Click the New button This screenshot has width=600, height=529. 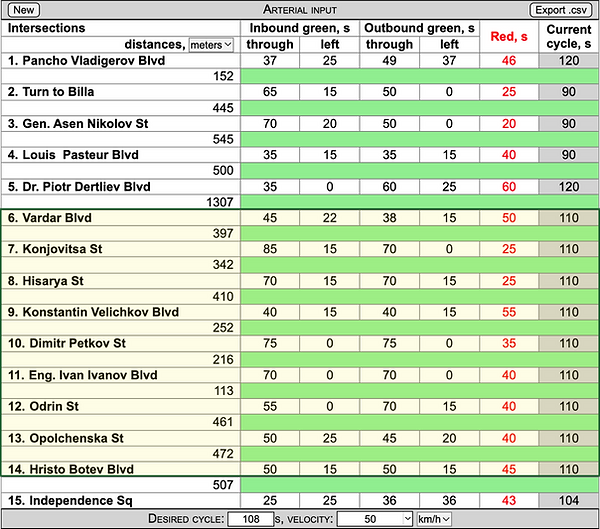click(x=24, y=10)
